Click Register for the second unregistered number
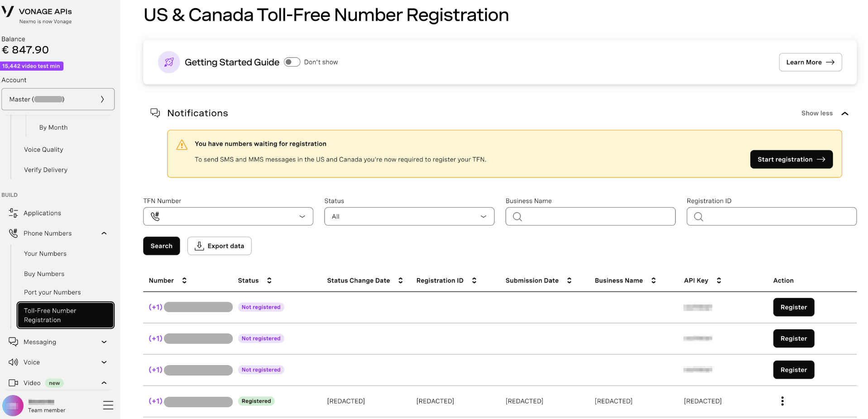The height and width of the screenshot is (419, 868). [x=794, y=338]
